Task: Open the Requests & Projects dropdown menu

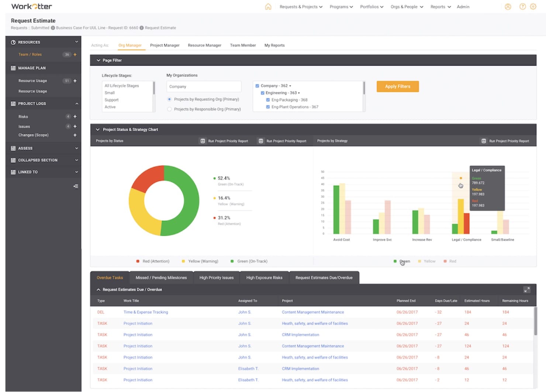Action: [x=301, y=7]
